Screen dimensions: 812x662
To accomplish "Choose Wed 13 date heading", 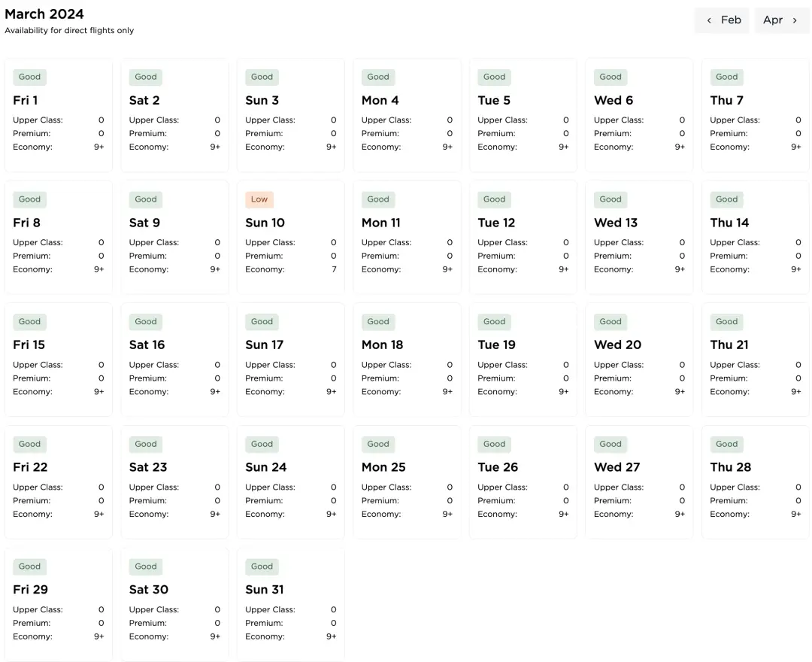I will (x=616, y=223).
